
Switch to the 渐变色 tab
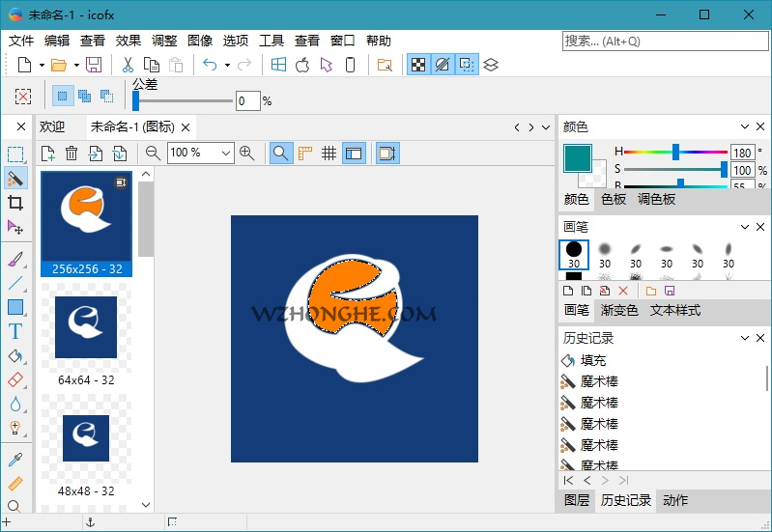point(619,310)
